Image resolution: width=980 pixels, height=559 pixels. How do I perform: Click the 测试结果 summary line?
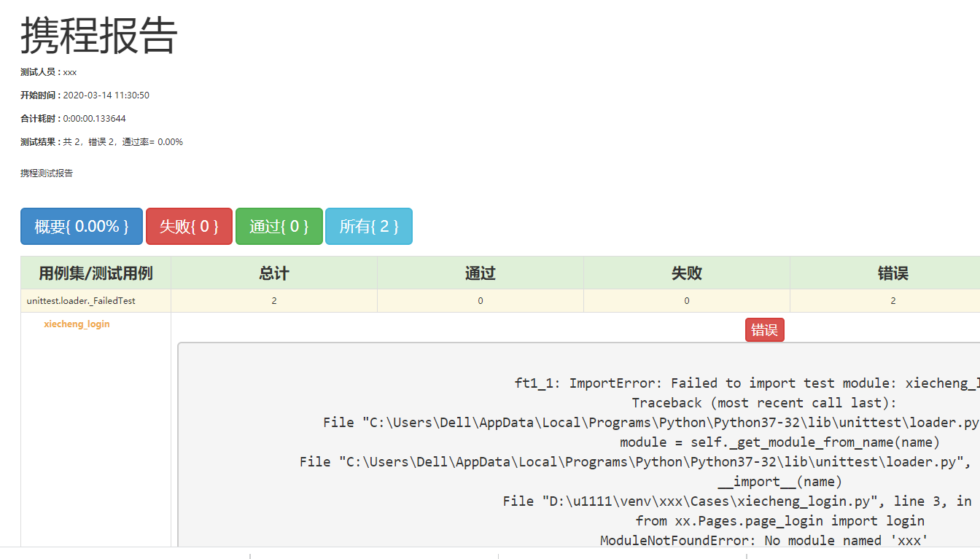(102, 142)
